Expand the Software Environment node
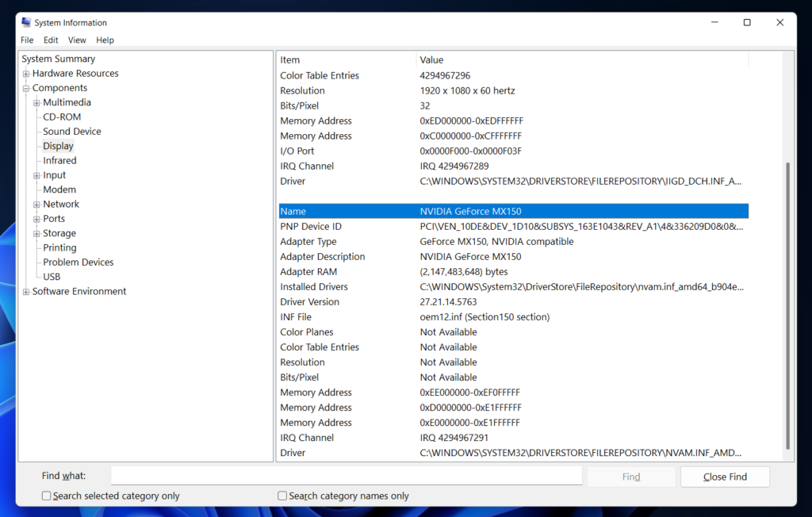This screenshot has width=812, height=517. point(26,292)
